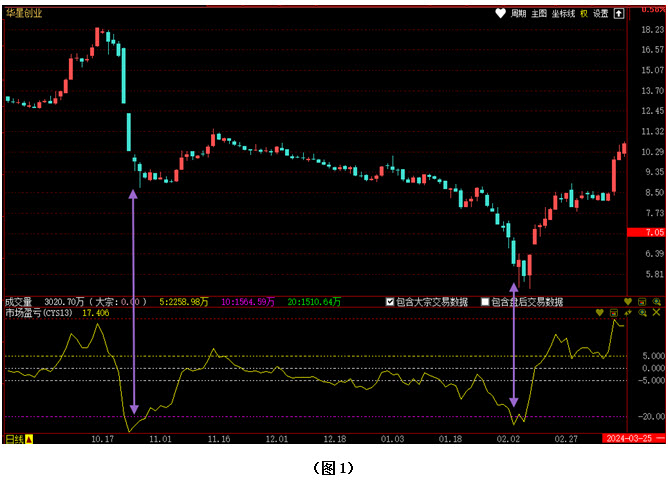Viewport: 668px width, 489px height.
Task: Click the yellow 权 adjustment icon
Action: coord(584,14)
